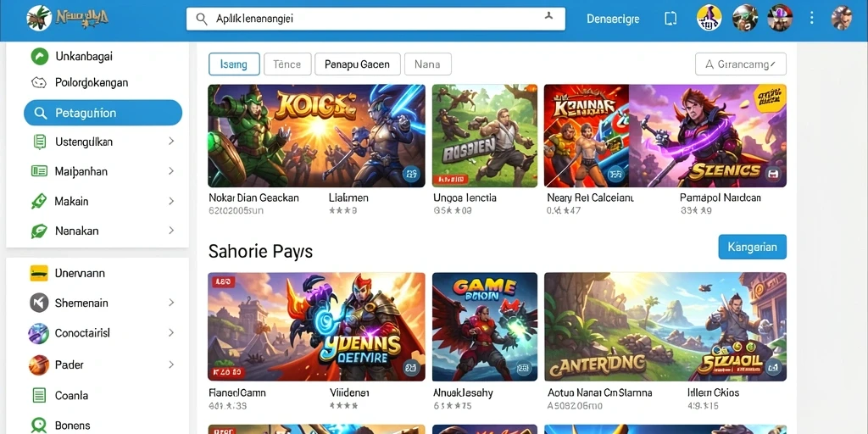This screenshot has width=868, height=434.
Task: Open the Grrancamg sort dropdown
Action: click(x=741, y=64)
